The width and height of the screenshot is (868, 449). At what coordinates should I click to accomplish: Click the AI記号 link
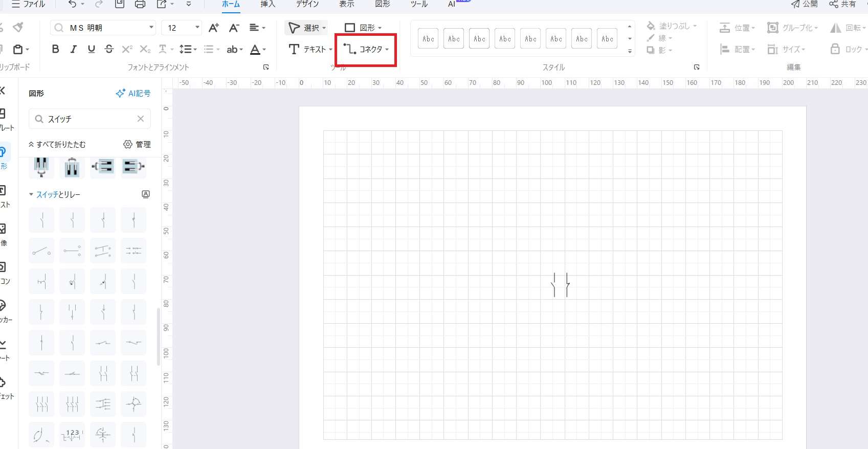133,93
